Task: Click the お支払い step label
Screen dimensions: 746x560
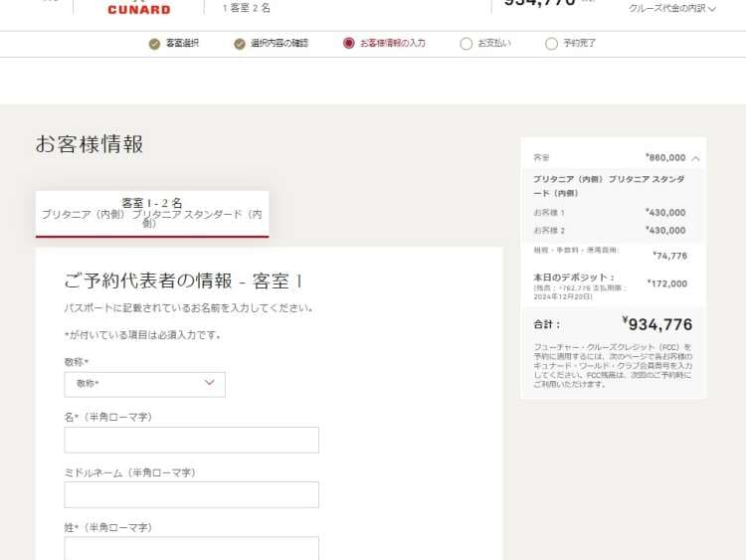Action: [494, 44]
